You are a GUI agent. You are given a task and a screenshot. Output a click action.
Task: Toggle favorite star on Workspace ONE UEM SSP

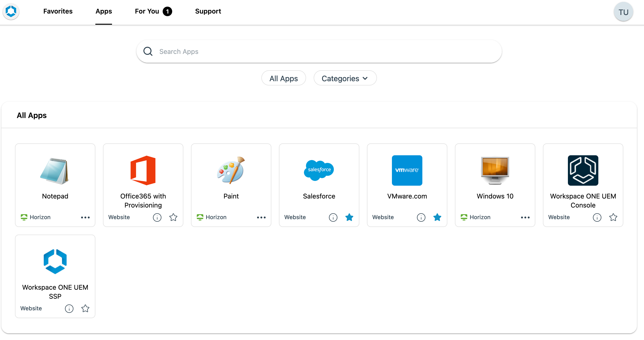click(x=85, y=308)
